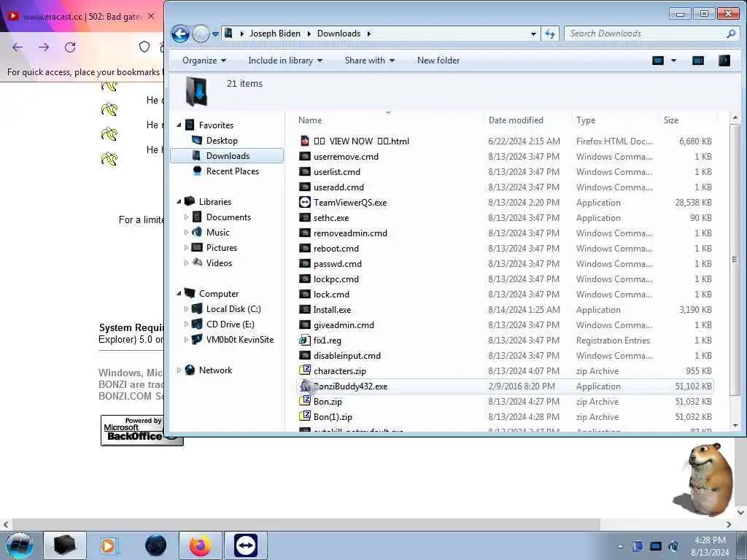747x560 pixels.
Task: Open the Organize menu
Action: coord(204,61)
